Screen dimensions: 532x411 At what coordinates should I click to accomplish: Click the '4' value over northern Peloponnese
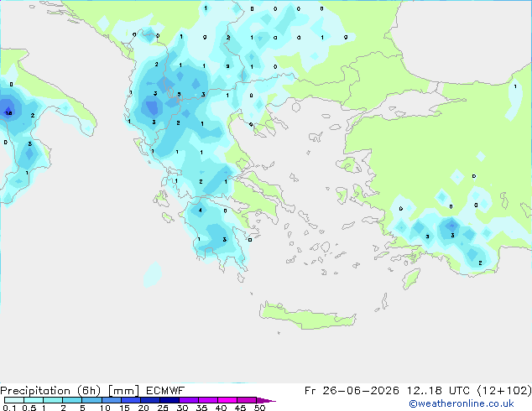(201, 211)
